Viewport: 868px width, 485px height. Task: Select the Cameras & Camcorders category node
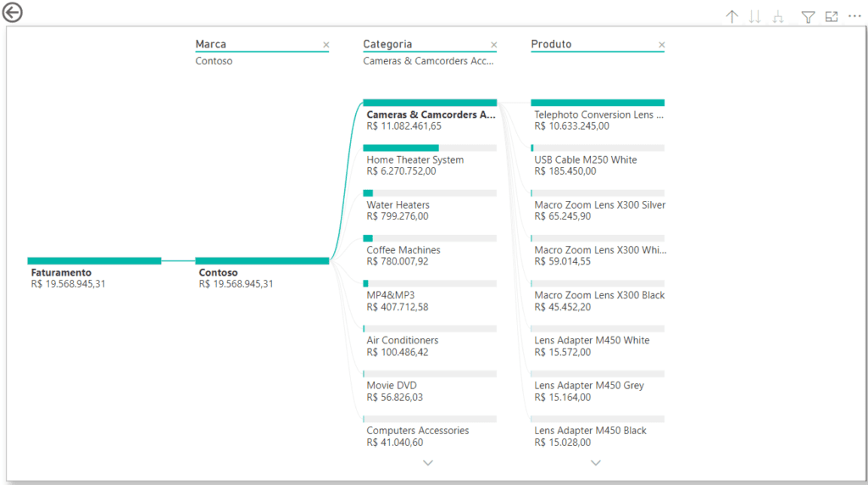430,115
